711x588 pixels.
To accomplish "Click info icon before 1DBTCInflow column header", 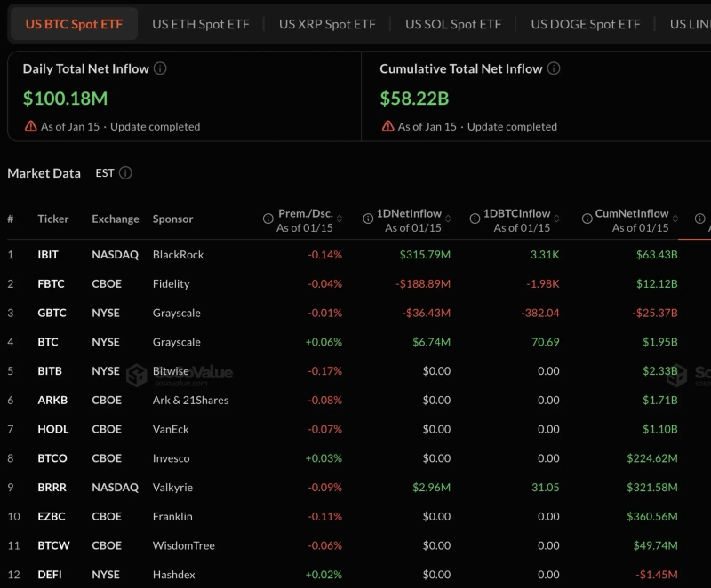I will 474,219.
